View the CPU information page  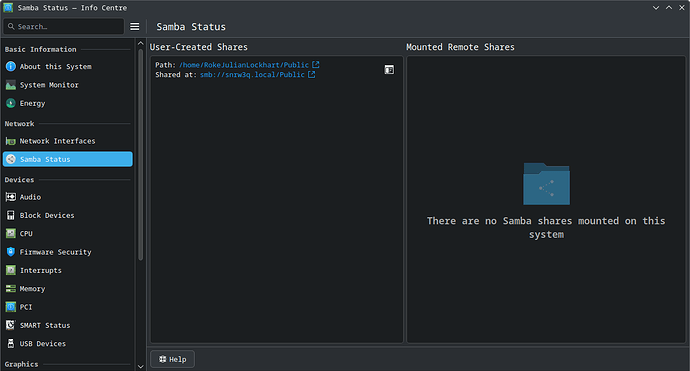click(68, 234)
